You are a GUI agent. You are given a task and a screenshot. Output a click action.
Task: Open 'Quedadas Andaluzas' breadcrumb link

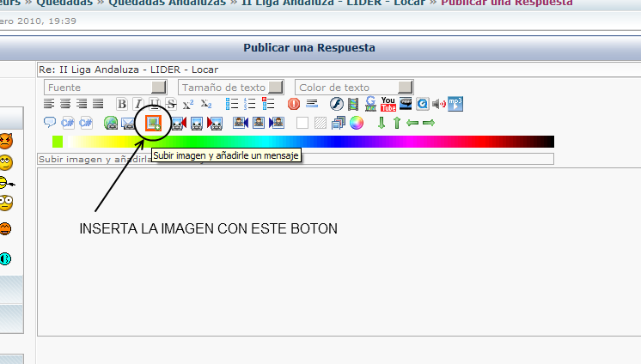point(168,3)
